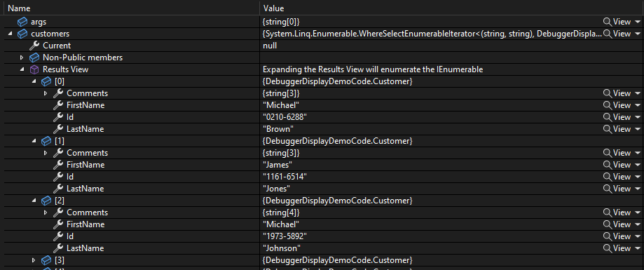Collapse the customers variable node
644x270 pixels.
[x=10, y=34]
